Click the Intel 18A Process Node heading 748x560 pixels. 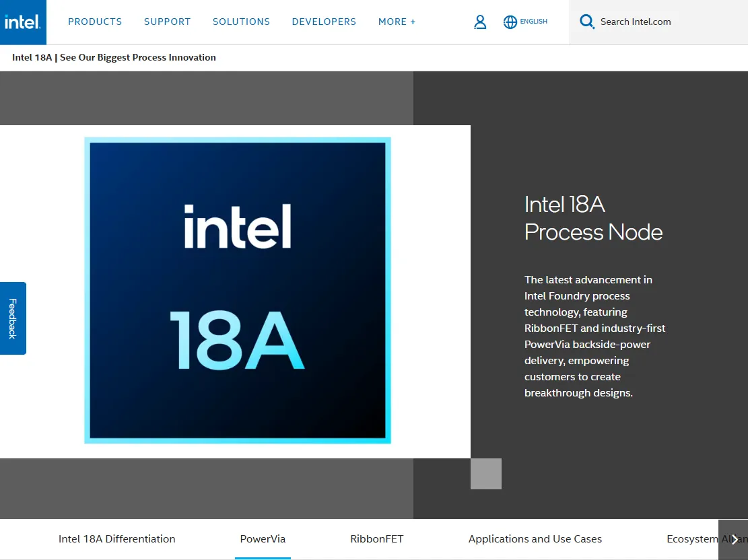(593, 219)
